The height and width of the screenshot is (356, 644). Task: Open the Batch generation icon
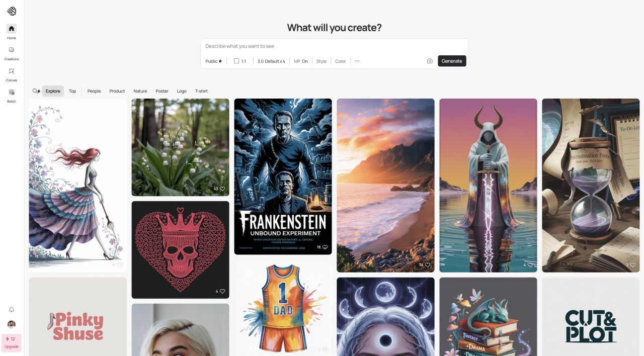(12, 92)
